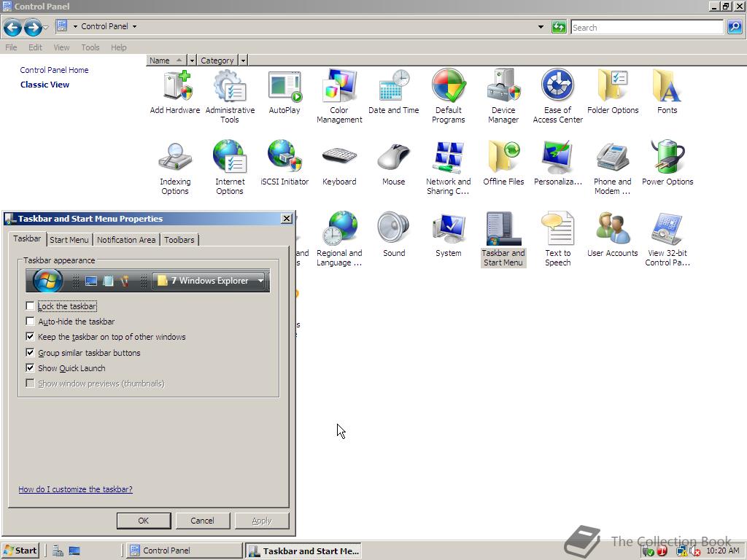
Task: Open 'How do I customize the taskbar?' link
Action: (x=75, y=489)
